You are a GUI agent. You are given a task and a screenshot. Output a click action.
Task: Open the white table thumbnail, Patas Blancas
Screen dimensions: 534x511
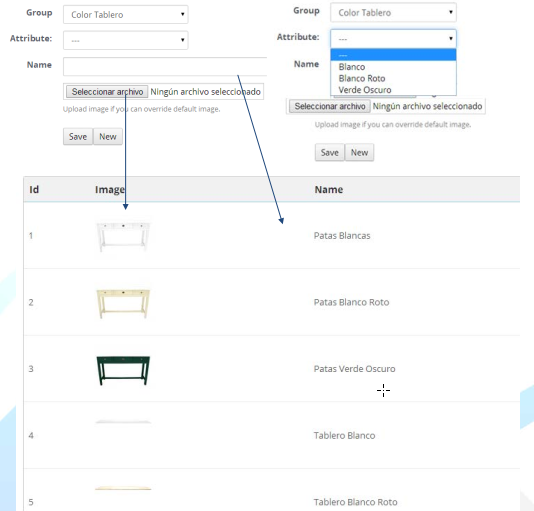123,236
